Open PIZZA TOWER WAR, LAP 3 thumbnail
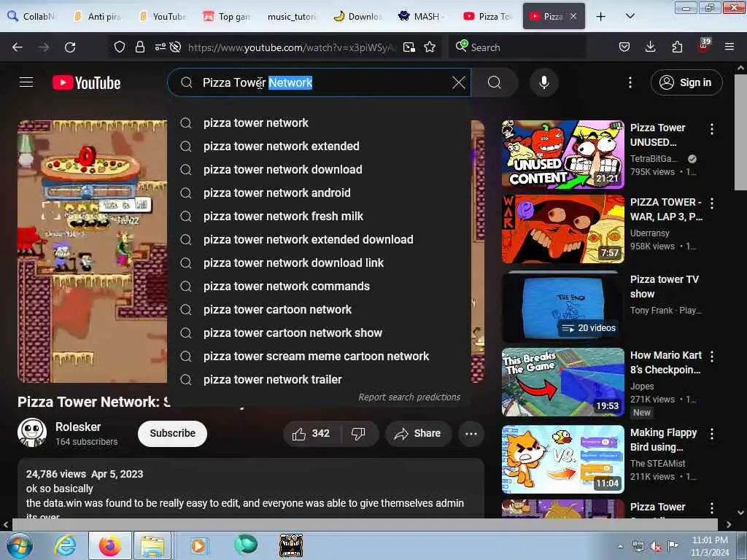The height and width of the screenshot is (560, 747). click(562, 229)
